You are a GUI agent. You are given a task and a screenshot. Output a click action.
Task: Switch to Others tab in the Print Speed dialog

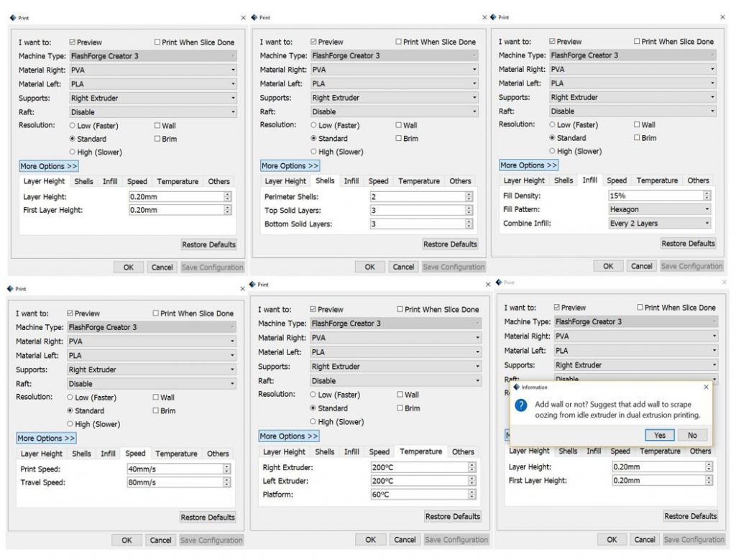(x=218, y=454)
